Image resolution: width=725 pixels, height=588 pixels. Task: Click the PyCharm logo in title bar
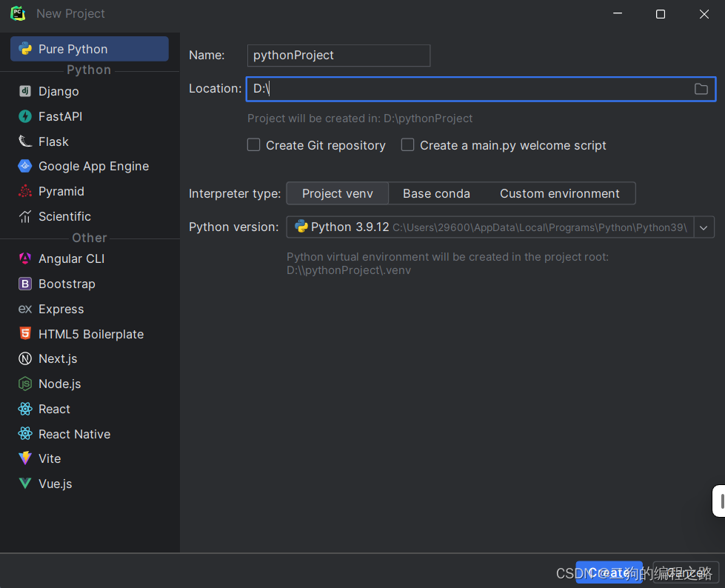pos(18,13)
